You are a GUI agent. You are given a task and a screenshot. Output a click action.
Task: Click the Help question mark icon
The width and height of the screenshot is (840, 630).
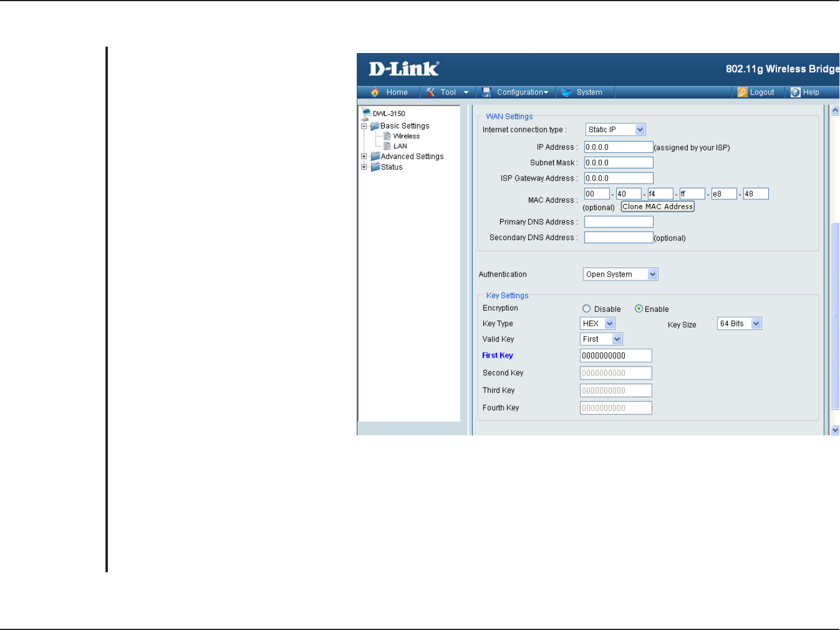pos(796,92)
